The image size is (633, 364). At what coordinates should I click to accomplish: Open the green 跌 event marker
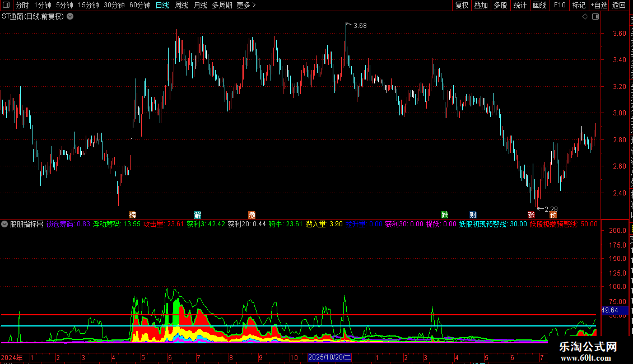click(x=444, y=214)
